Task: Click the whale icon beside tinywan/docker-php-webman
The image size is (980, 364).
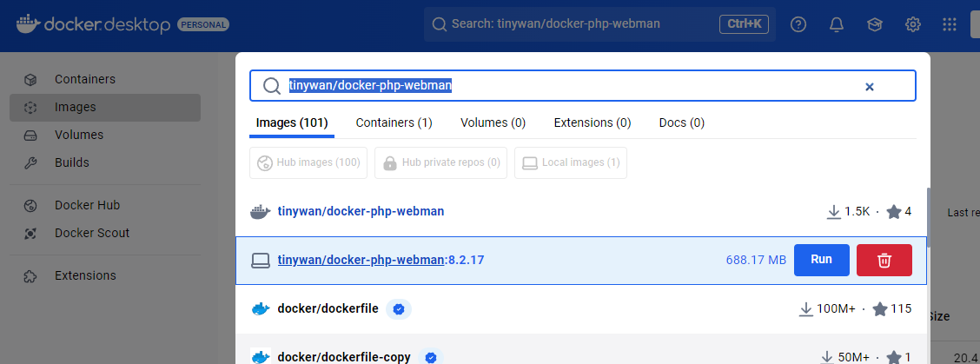Action: coord(260,212)
